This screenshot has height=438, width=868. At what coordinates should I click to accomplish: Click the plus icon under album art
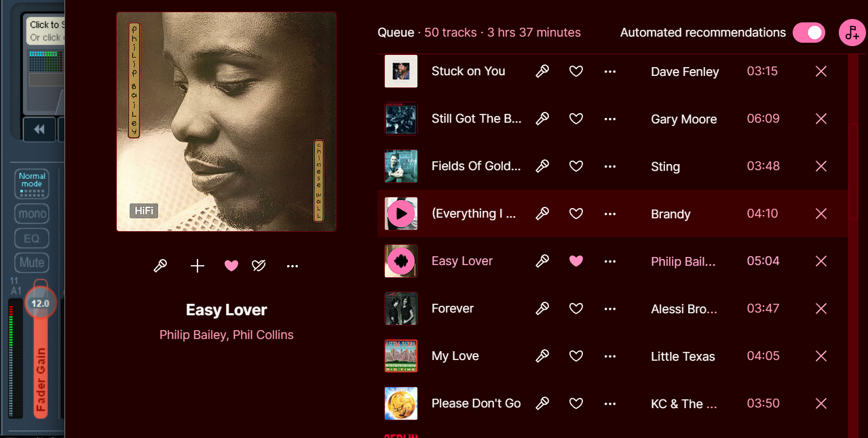[x=197, y=266]
